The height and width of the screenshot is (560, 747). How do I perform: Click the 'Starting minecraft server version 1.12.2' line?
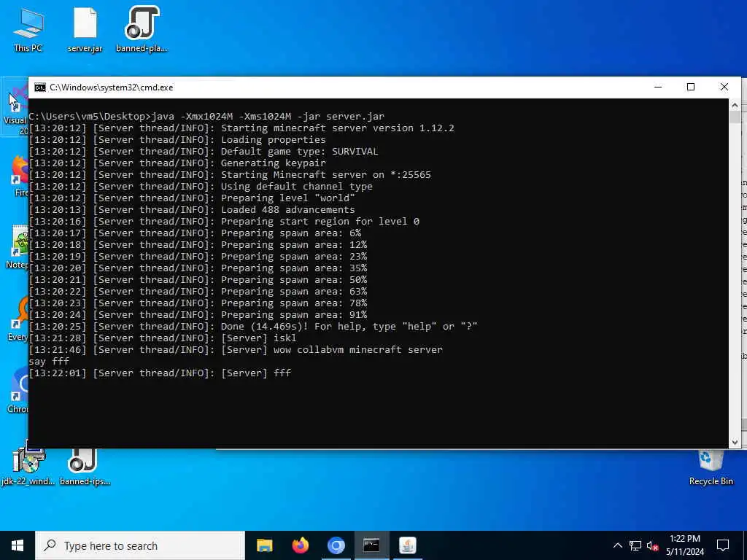point(241,128)
